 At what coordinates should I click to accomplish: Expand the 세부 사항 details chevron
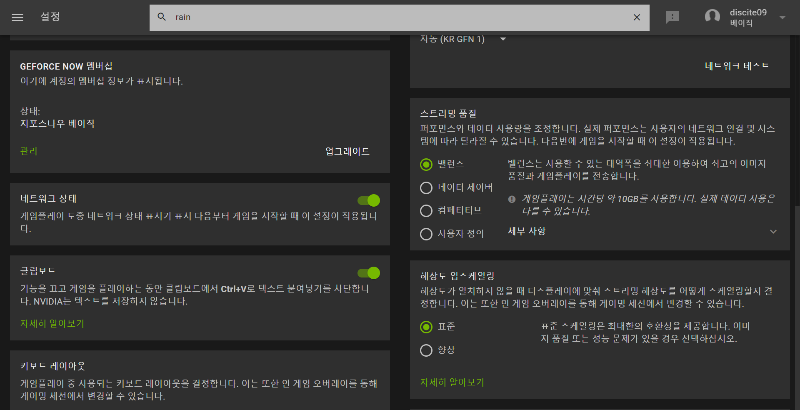coord(773,232)
